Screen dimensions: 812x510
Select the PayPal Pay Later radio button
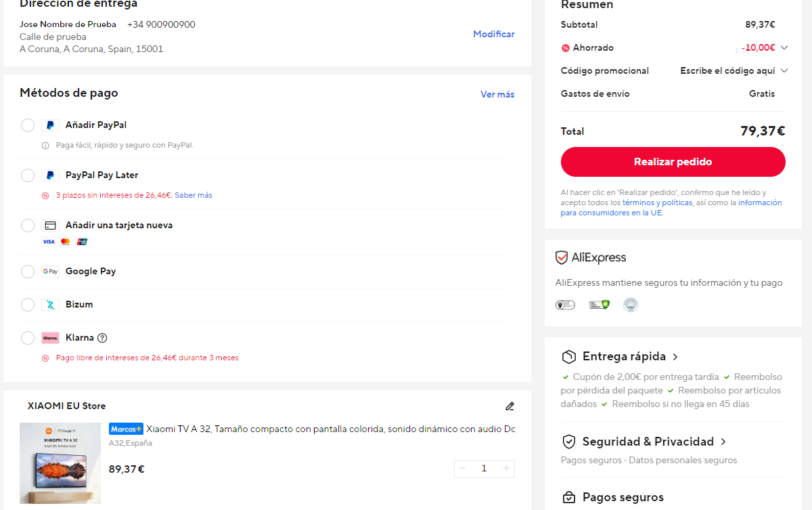point(28,175)
